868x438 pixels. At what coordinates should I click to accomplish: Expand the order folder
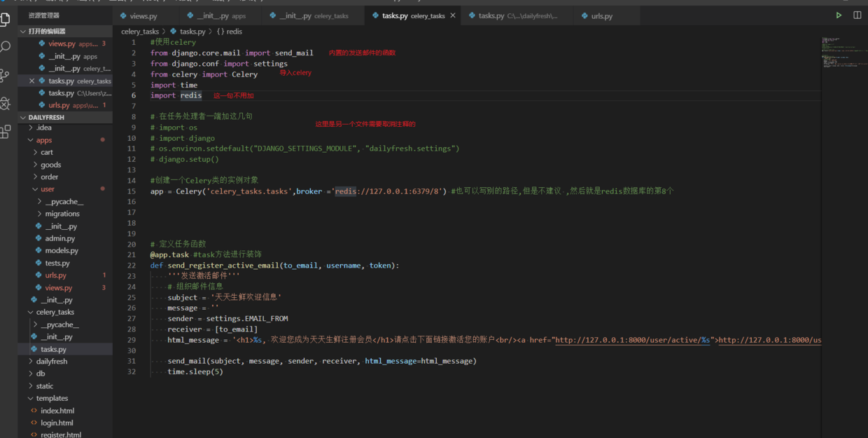pyautogui.click(x=65, y=177)
